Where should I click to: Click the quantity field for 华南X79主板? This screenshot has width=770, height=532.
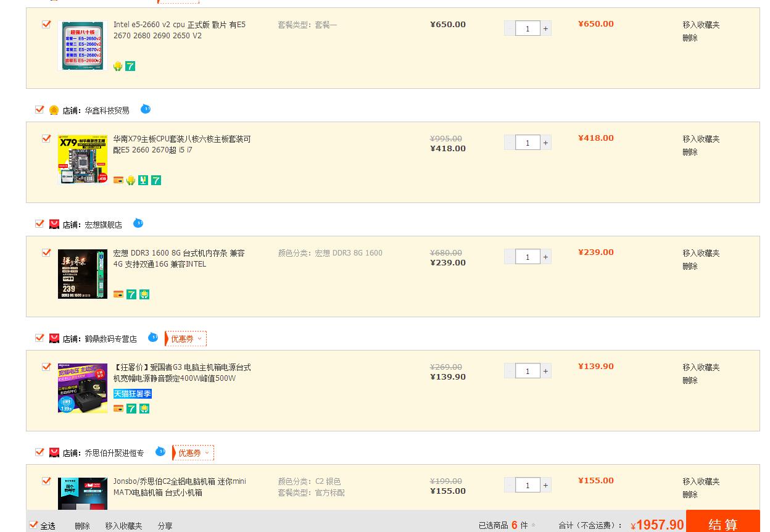pyautogui.click(x=528, y=143)
